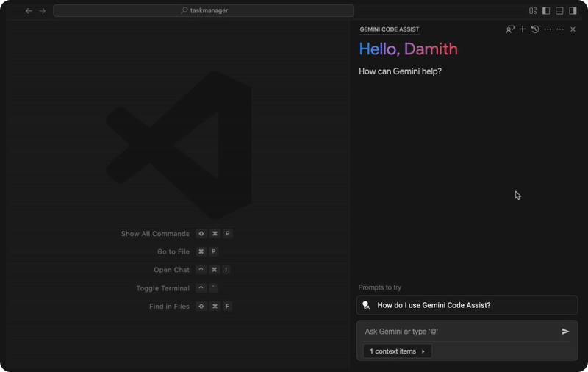The width and height of the screenshot is (588, 372).
Task: Click the Show All Commands shortcut hint
Action: point(155,234)
